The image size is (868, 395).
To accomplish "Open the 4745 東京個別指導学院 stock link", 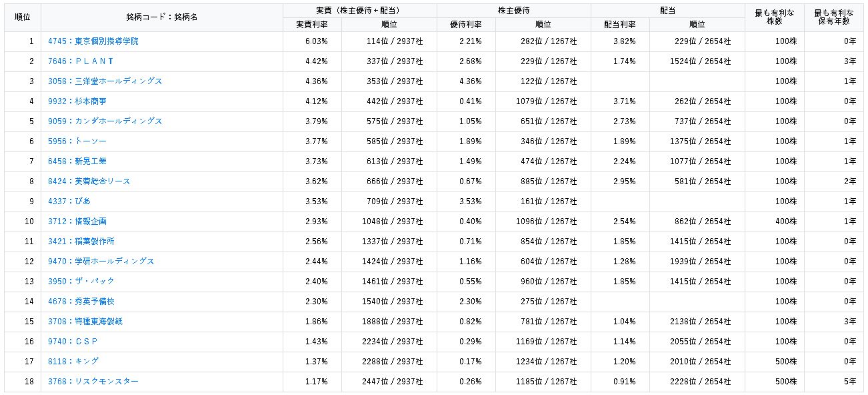I will point(93,41).
